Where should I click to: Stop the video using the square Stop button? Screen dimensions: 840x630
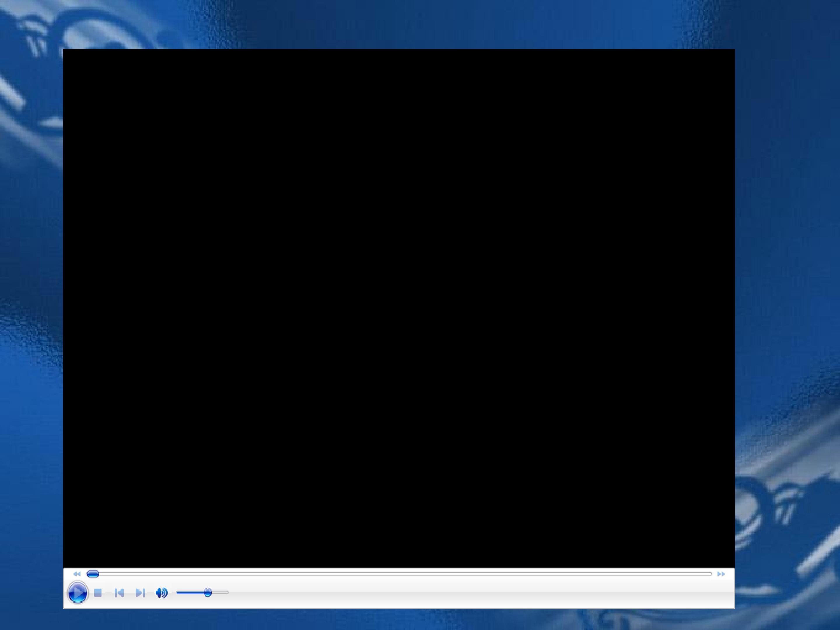pos(98,593)
